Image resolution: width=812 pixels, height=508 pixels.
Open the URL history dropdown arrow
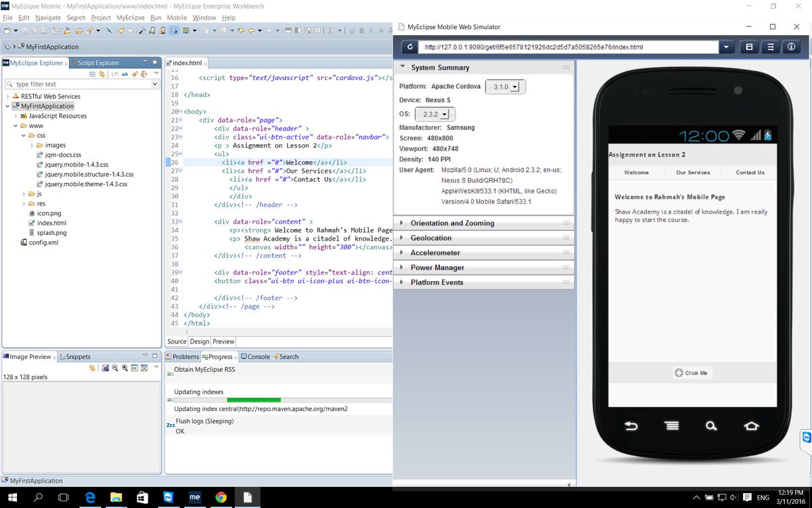coord(726,47)
